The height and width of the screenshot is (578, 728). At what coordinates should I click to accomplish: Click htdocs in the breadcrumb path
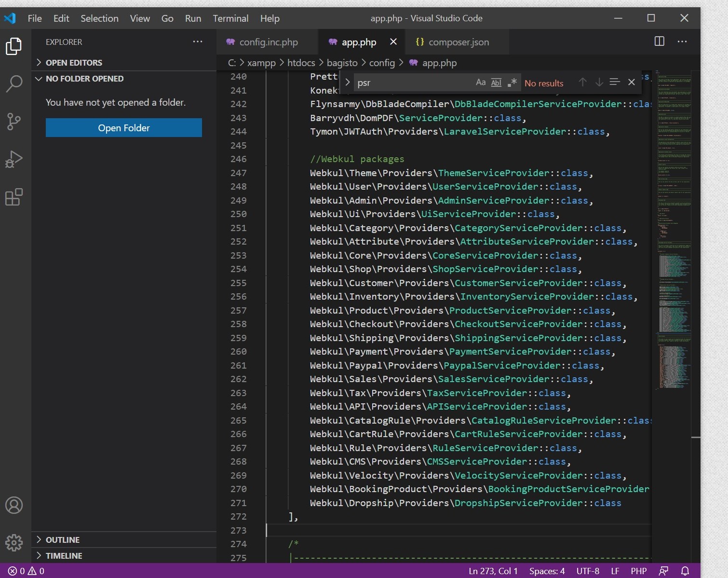[x=301, y=63]
